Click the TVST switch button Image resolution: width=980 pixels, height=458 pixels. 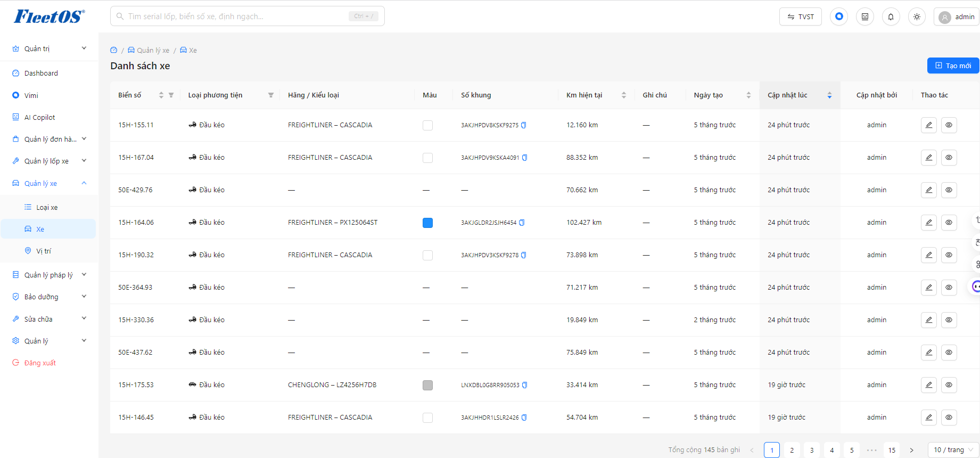click(x=801, y=17)
